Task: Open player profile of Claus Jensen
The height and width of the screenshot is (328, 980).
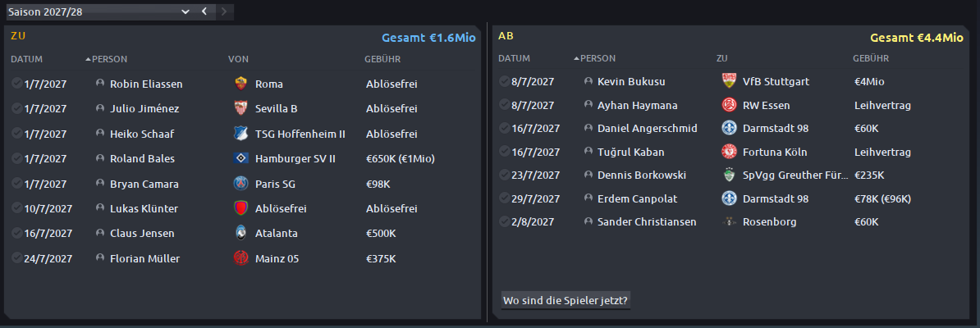Action: 142,234
